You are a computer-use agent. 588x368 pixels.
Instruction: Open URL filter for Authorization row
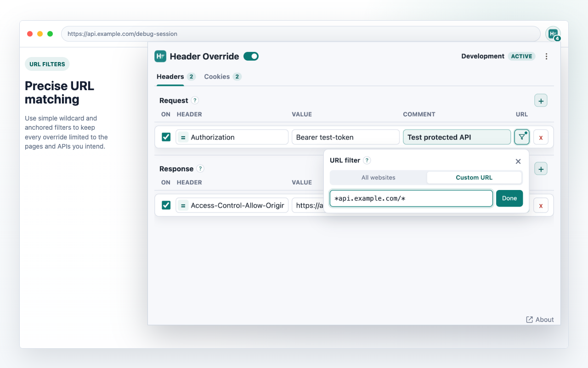pyautogui.click(x=522, y=137)
